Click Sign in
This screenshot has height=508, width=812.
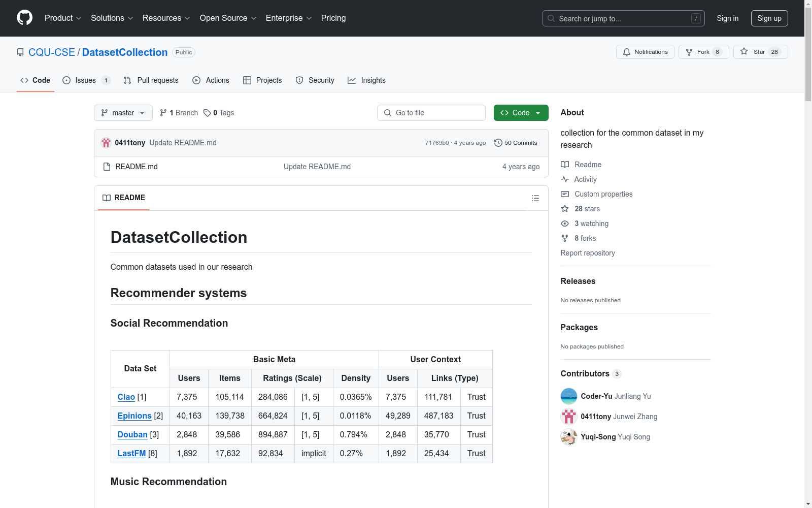click(x=727, y=18)
